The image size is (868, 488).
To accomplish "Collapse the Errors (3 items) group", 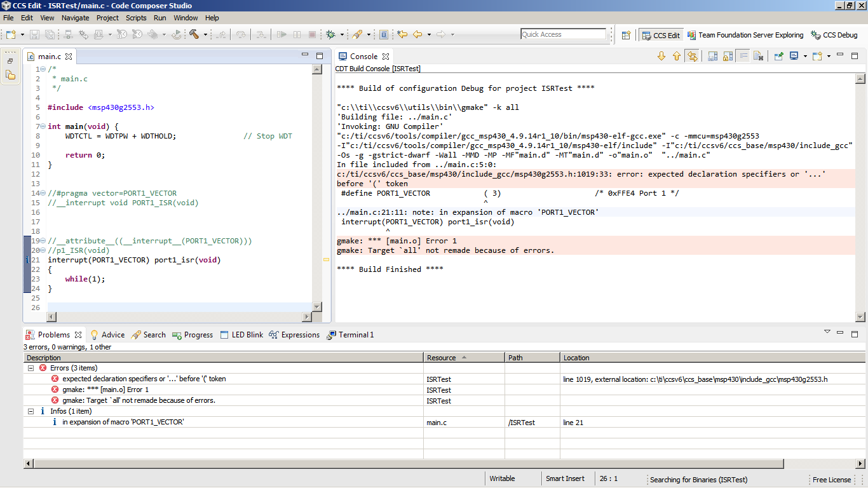I will point(31,368).
